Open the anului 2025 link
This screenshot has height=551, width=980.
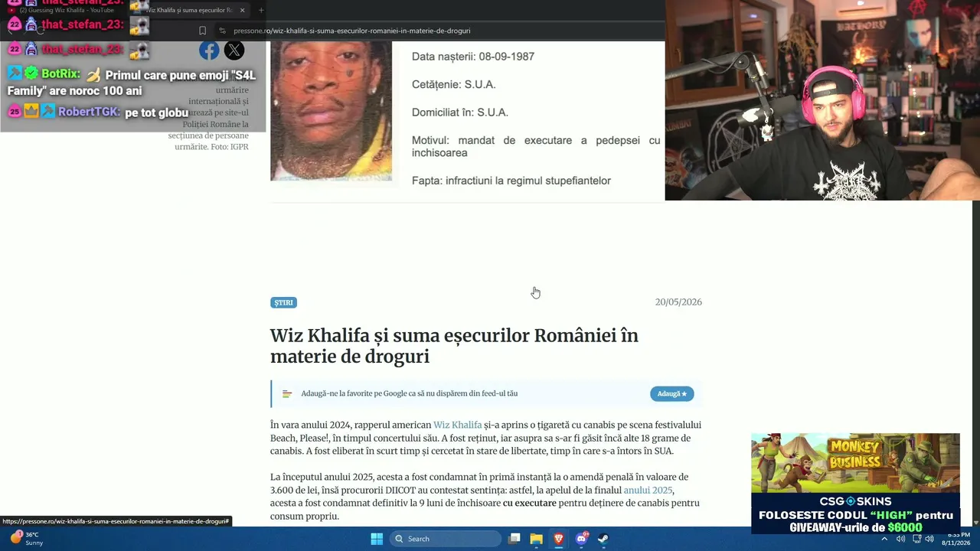click(648, 490)
